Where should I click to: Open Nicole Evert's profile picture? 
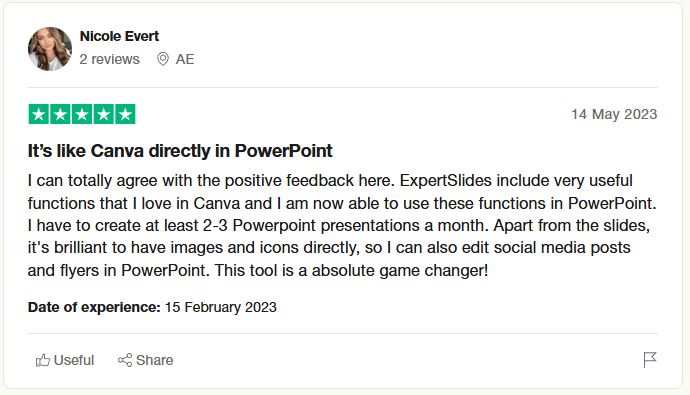pos(50,49)
